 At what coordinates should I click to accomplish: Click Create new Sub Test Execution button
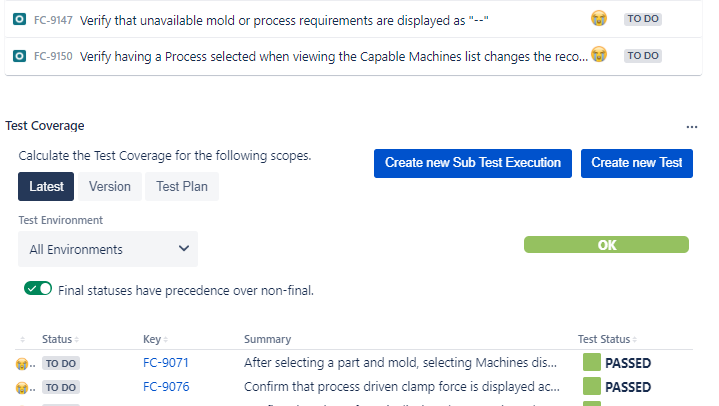click(473, 163)
